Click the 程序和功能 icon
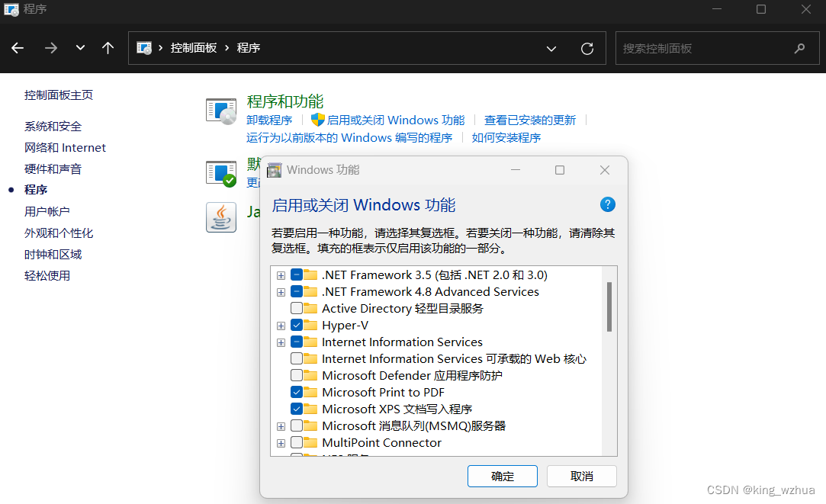This screenshot has width=826, height=504. click(x=220, y=111)
